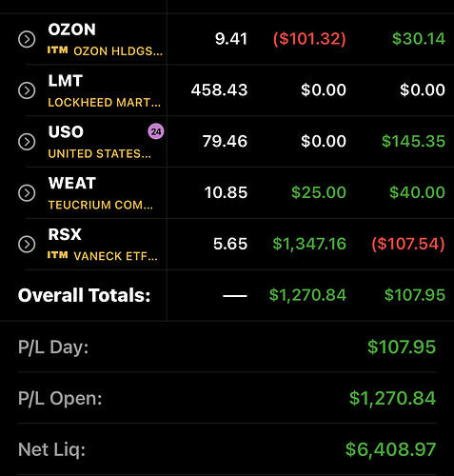Open the TEUCRIUM COM description
This screenshot has height=476, width=454.
(100, 205)
